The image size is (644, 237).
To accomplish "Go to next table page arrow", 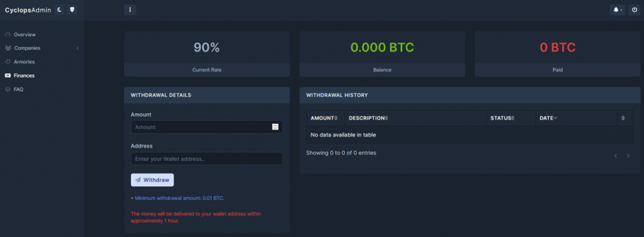I will point(628,156).
